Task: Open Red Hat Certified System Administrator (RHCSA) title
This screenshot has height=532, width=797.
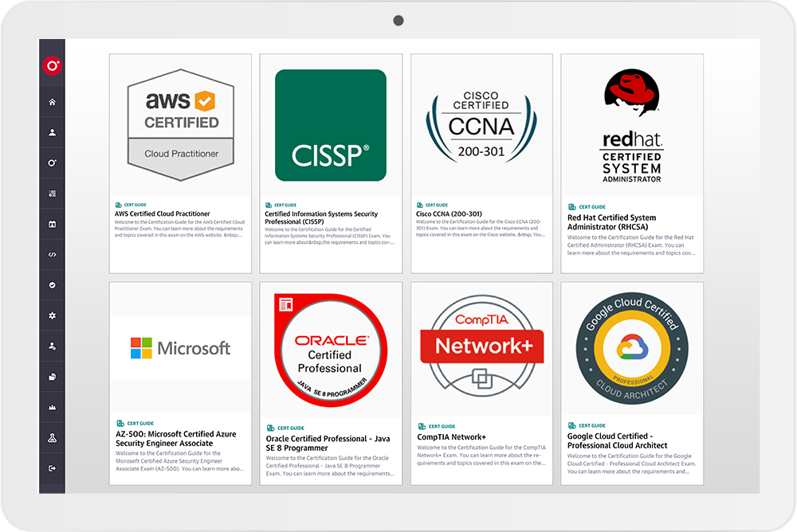Action: click(x=611, y=222)
